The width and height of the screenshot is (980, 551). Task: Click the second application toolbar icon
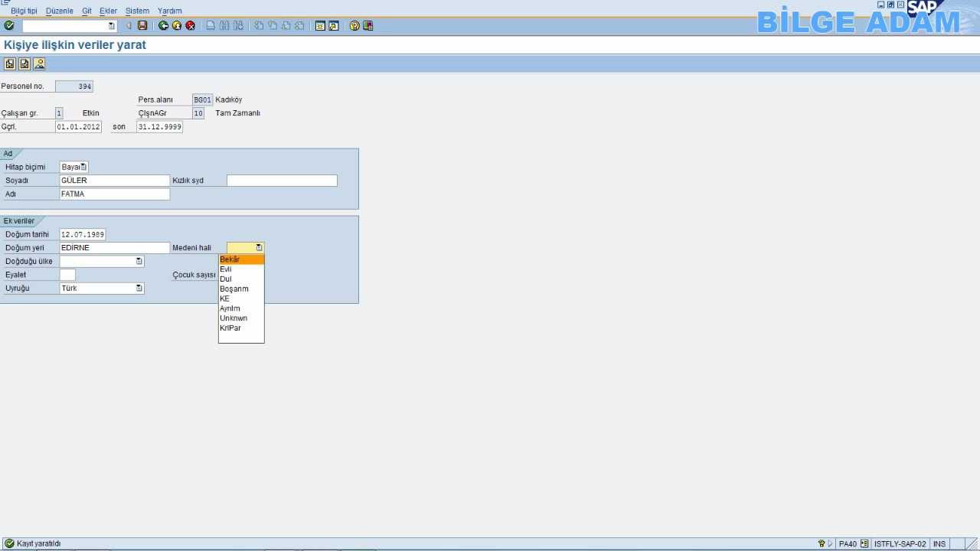pos(24,64)
